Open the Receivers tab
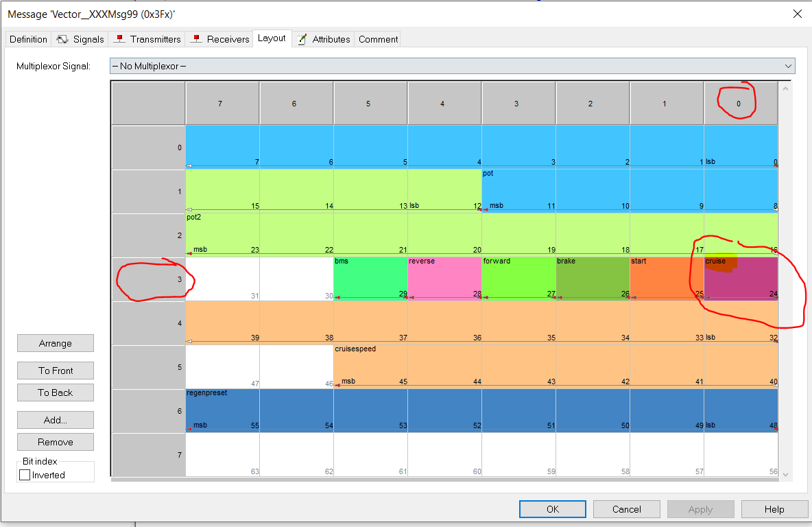The image size is (812, 527). (221, 39)
